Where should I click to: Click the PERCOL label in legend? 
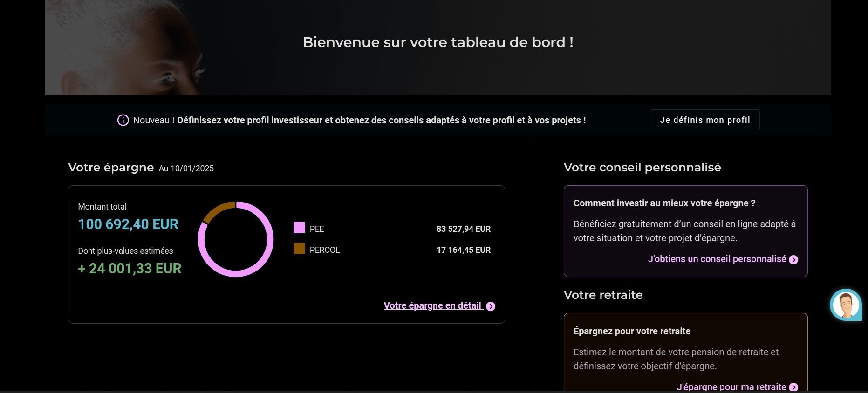(325, 250)
